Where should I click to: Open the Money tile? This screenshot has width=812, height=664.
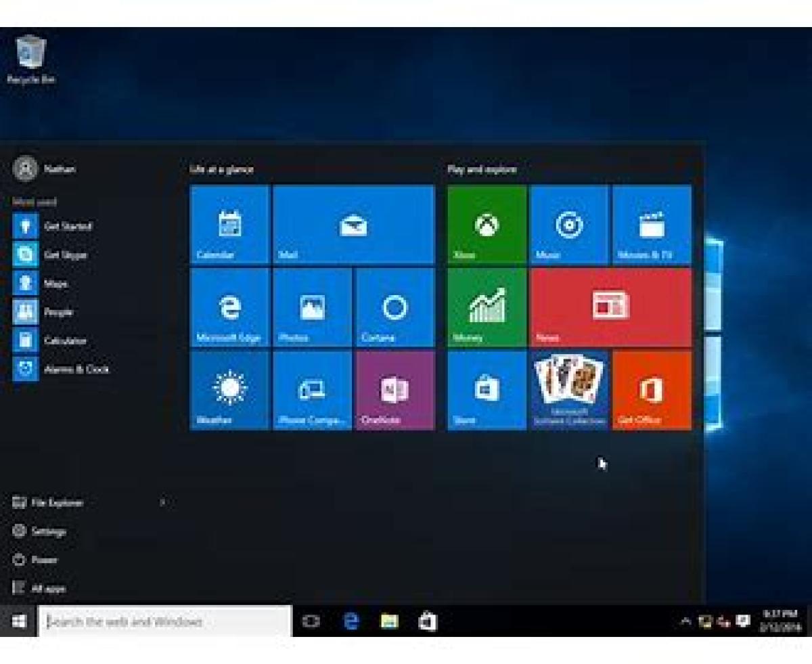click(487, 307)
